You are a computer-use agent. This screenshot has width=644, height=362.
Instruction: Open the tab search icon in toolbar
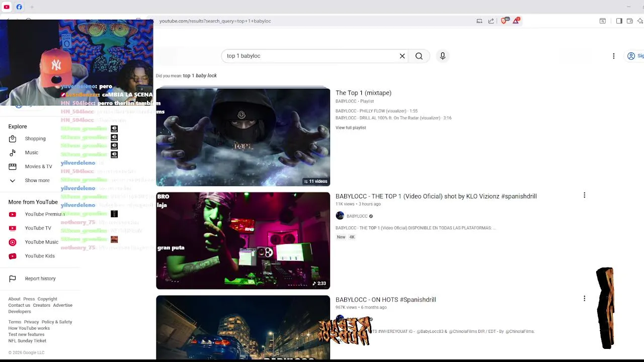coord(602,21)
